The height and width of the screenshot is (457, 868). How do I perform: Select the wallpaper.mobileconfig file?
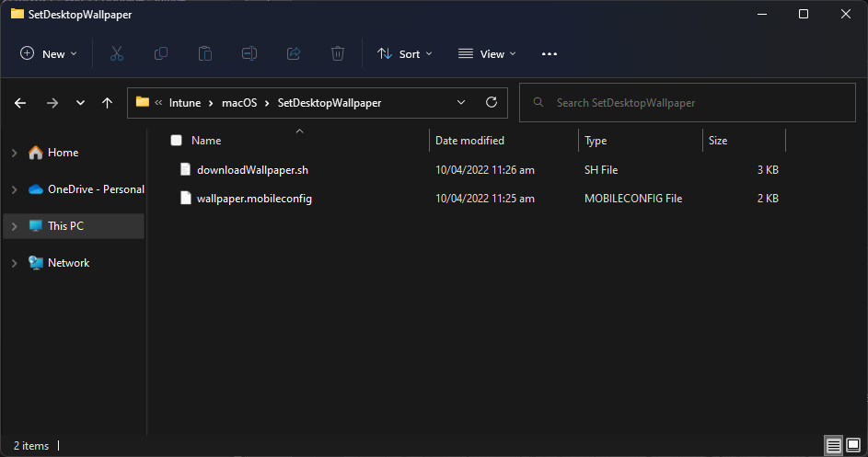254,199
